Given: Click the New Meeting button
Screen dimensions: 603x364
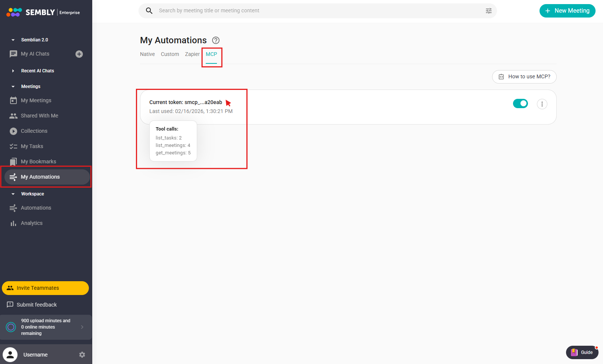Looking at the screenshot, I should [x=567, y=11].
